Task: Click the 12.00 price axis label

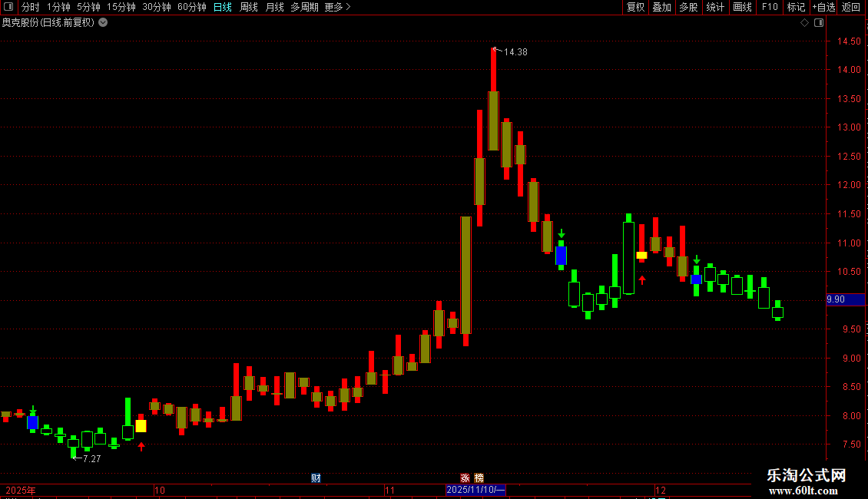Action: (849, 185)
